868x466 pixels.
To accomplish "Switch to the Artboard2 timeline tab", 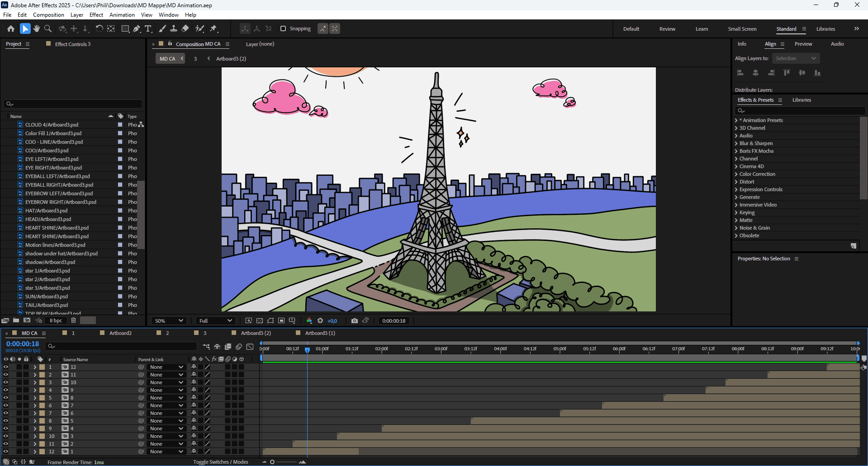I will point(120,333).
